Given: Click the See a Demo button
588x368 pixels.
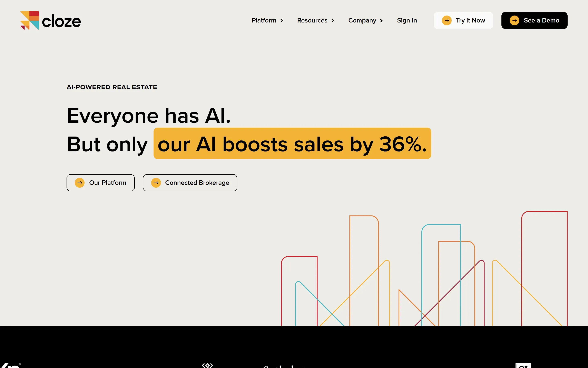Looking at the screenshot, I should pyautogui.click(x=534, y=20).
